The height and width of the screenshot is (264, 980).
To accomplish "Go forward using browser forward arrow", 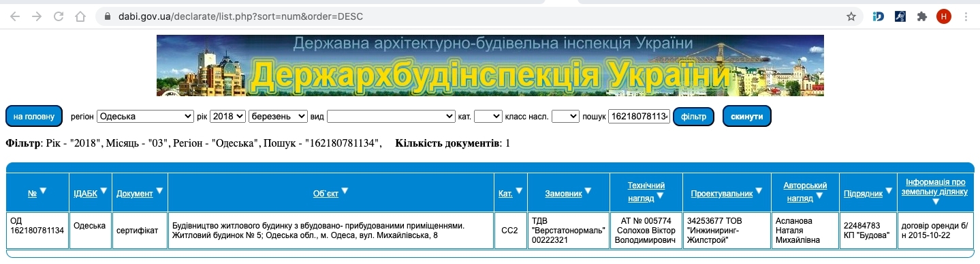I will pos(37,16).
